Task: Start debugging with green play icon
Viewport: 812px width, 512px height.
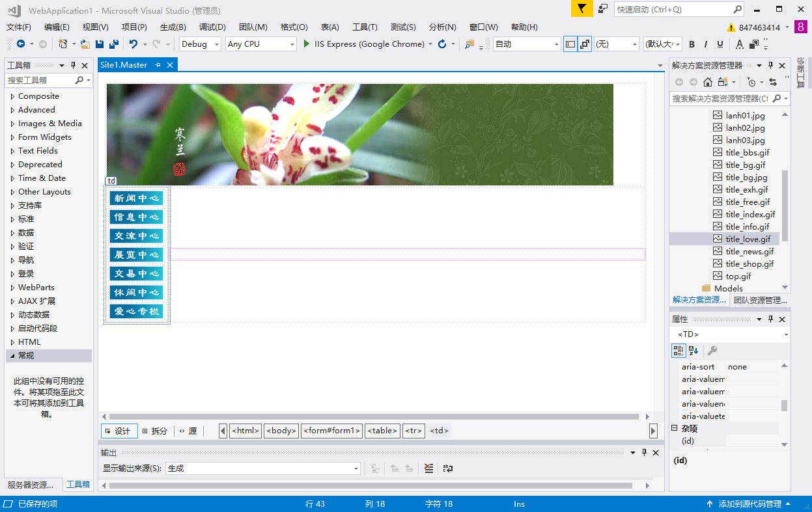Action: [307, 44]
